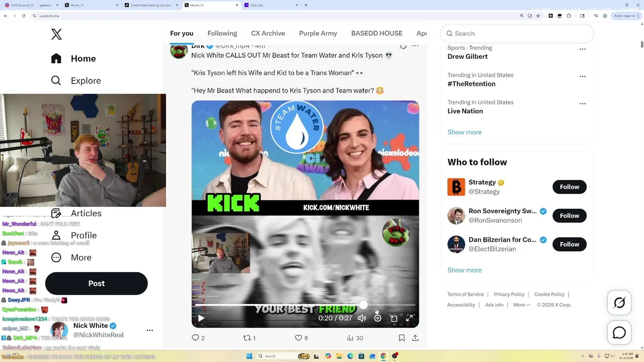The width and height of the screenshot is (644, 362).
Task: Toggle picture-in-picture for video
Action: point(394,318)
